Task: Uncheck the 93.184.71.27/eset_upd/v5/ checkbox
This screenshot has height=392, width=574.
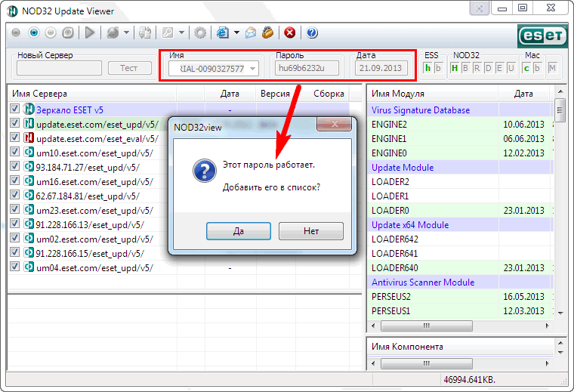Action: [x=14, y=166]
